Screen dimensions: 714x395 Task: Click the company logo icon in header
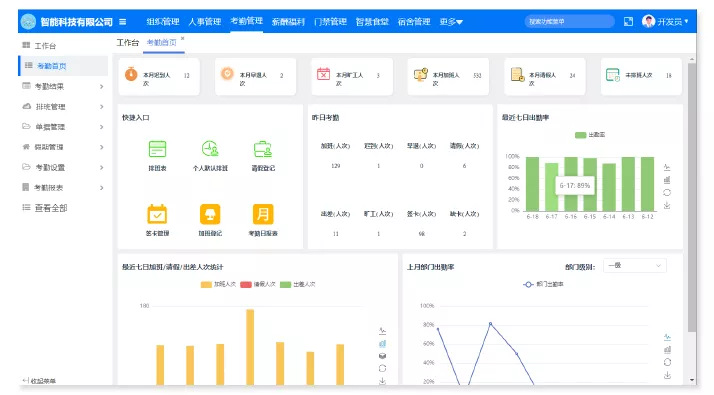(28, 21)
